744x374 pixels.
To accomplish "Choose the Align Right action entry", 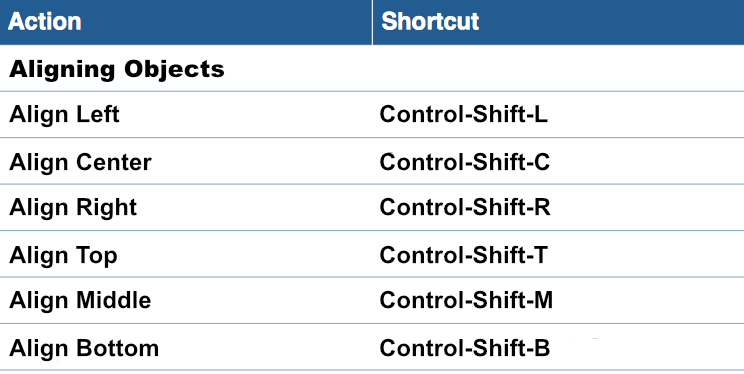I will [73, 208].
